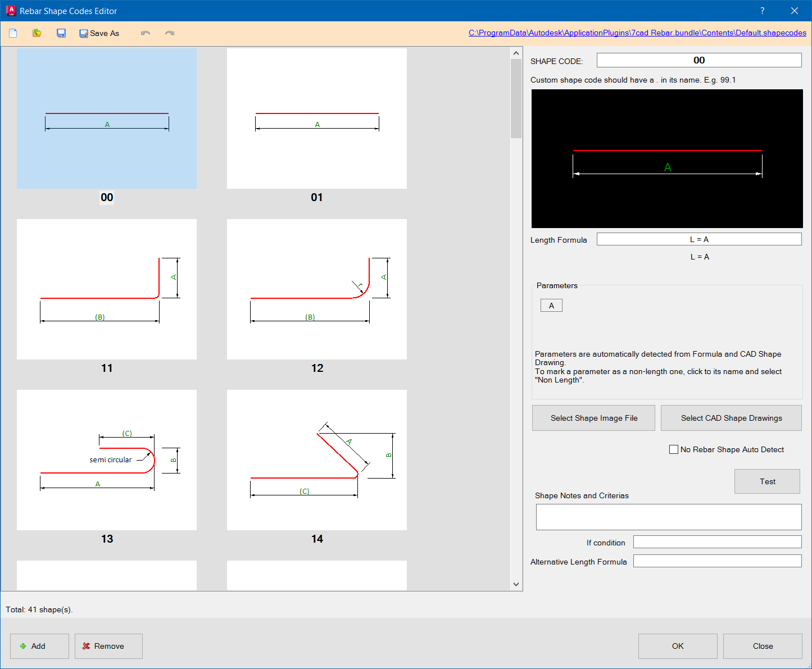Click the New file toolbar icon
Viewport: 812px width, 669px height.
pyautogui.click(x=13, y=33)
